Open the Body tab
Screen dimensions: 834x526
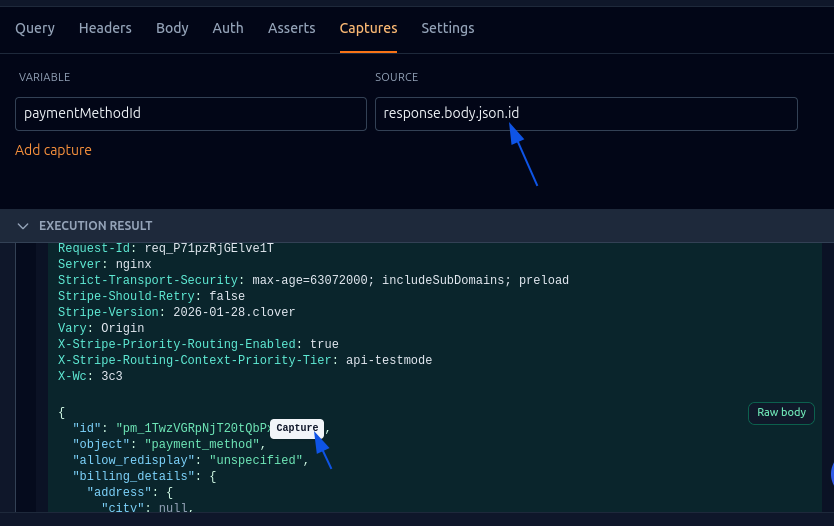(x=172, y=28)
